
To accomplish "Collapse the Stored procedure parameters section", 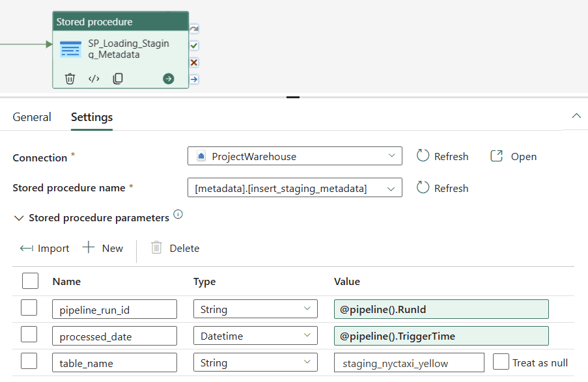I will click(19, 218).
